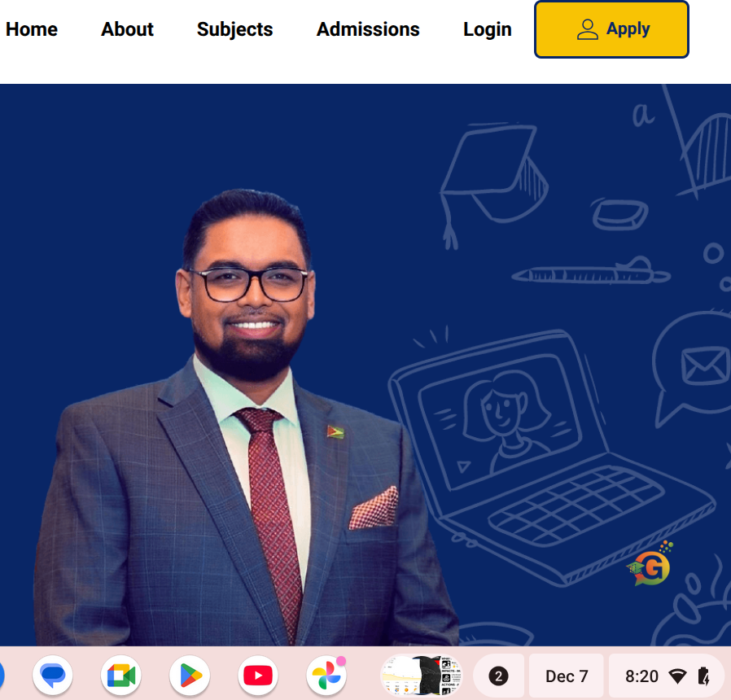Click the banner portrait of the man
The image size is (731, 700).
pyautogui.click(x=245, y=417)
